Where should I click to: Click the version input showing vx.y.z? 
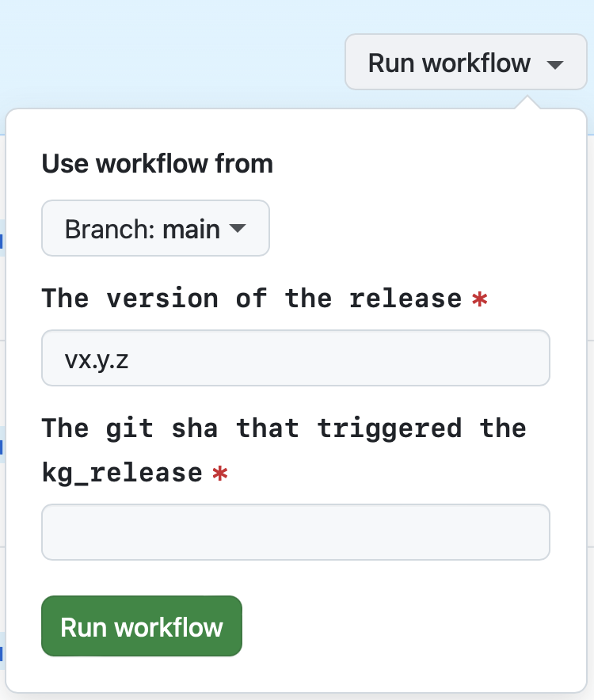tap(295, 358)
